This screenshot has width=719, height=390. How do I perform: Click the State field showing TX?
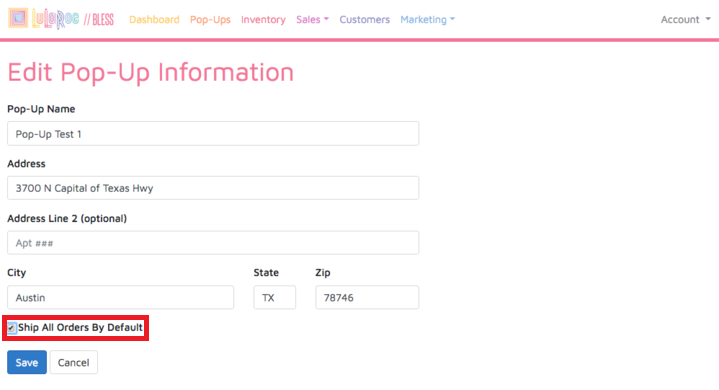275,297
